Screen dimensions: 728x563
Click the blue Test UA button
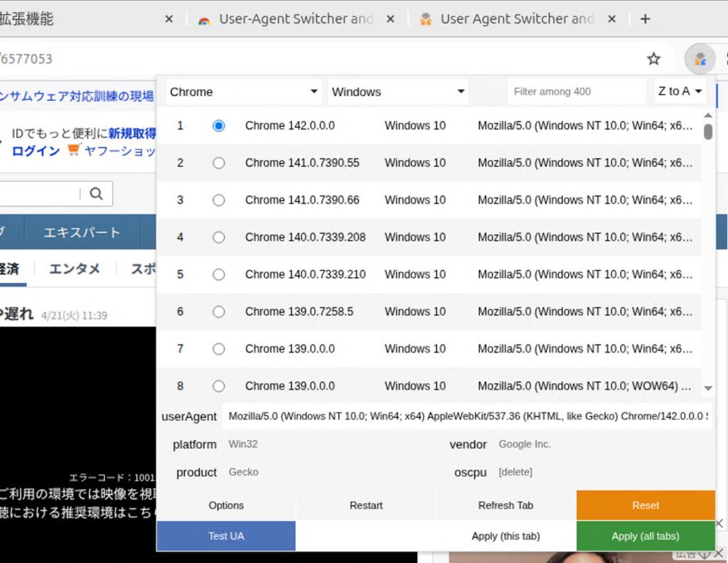[x=226, y=536]
